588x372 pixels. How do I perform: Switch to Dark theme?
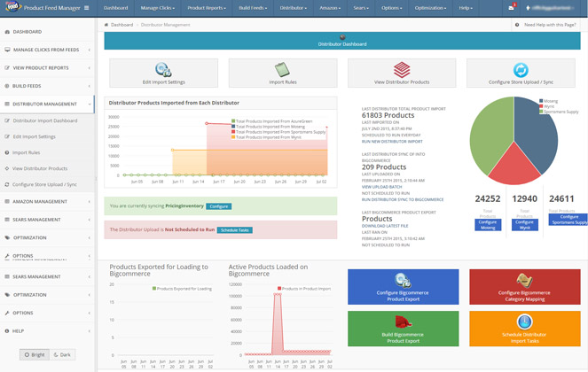pos(62,355)
